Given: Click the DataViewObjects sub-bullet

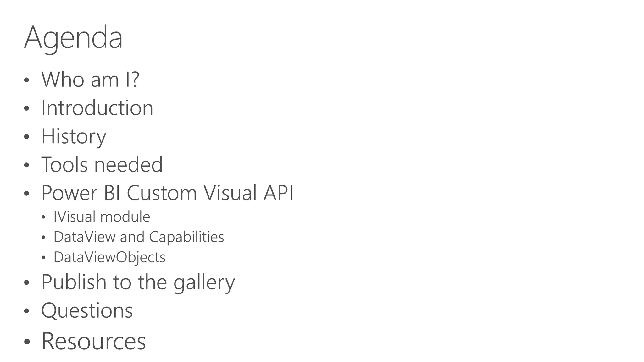Looking at the screenshot, I should (109, 257).
